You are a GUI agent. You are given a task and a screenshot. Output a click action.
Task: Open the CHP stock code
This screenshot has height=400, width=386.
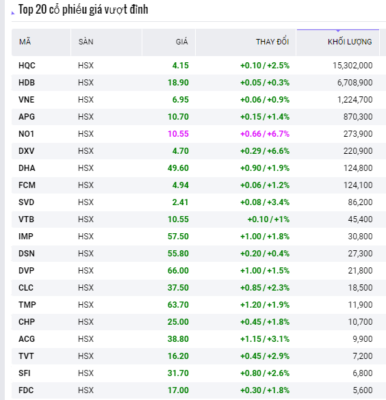click(27, 322)
